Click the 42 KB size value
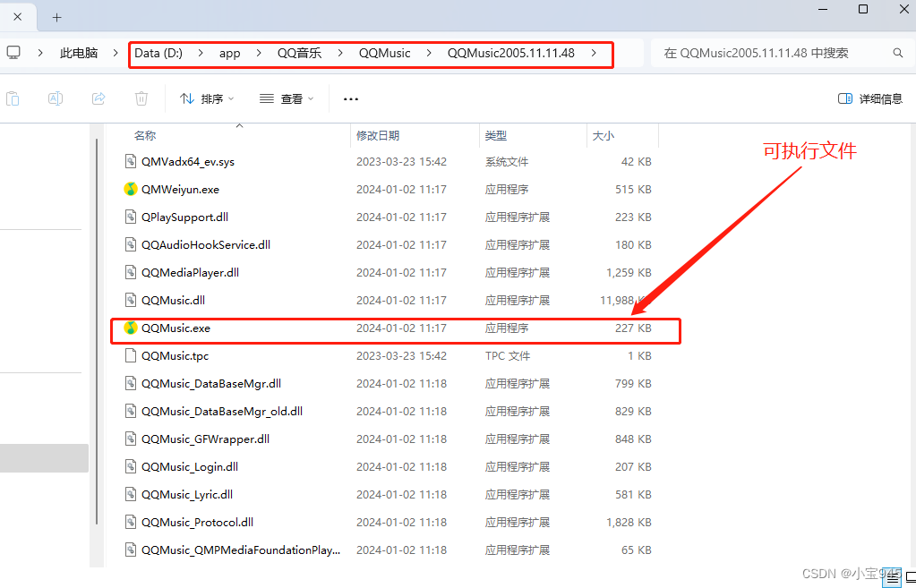 (x=636, y=161)
